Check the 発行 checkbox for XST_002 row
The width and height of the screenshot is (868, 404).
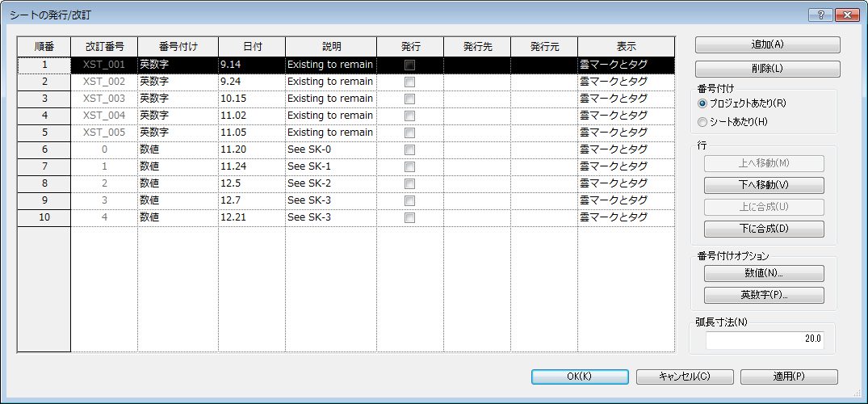(409, 82)
